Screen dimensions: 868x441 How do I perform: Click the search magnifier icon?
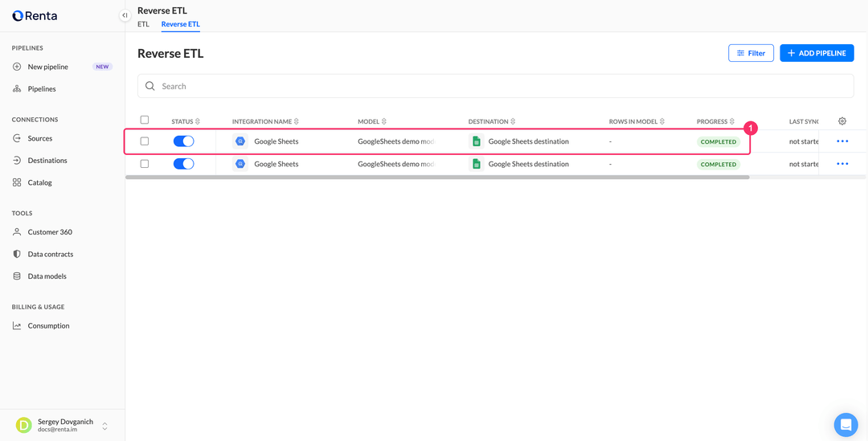point(149,86)
